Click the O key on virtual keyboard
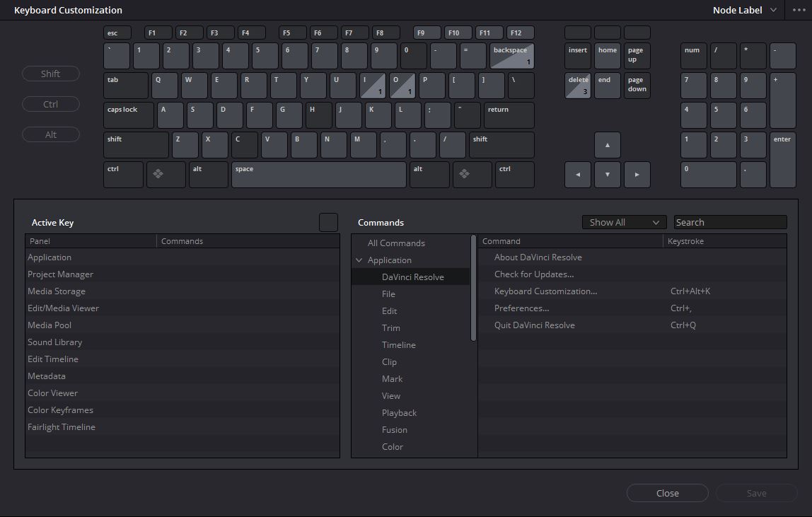This screenshot has height=517, width=812. 402,86
